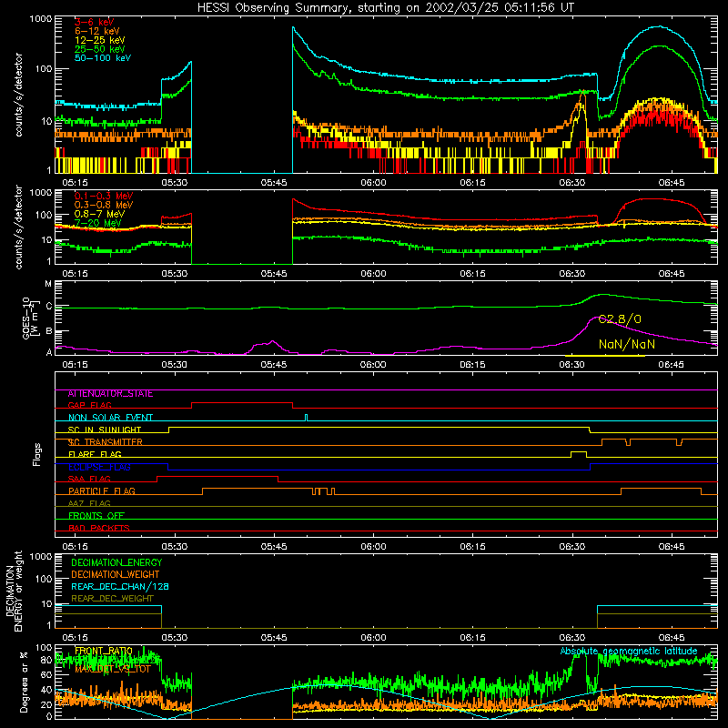
Task: Select the ATTENUATOR_STATE flag label
Action: coord(110,394)
